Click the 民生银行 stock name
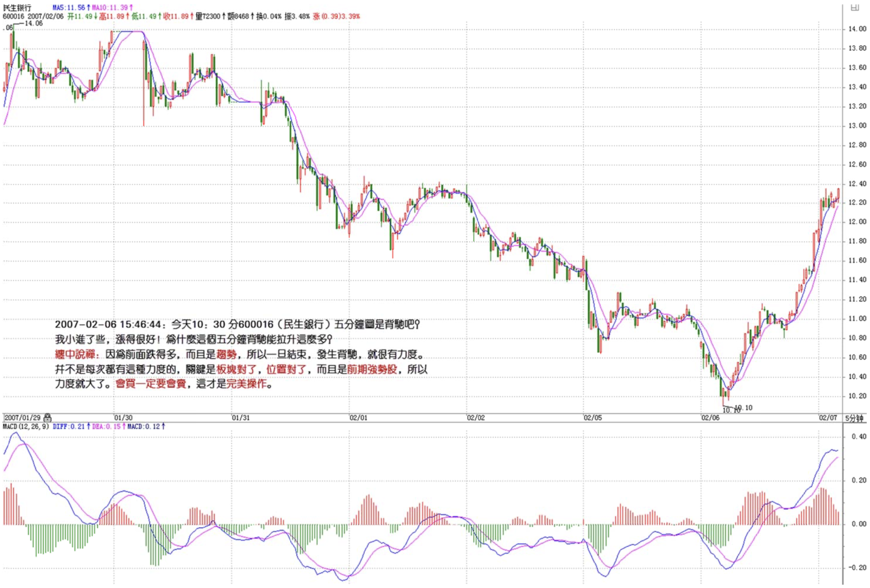Image resolution: width=870 pixels, height=588 pixels. pyautogui.click(x=17, y=8)
